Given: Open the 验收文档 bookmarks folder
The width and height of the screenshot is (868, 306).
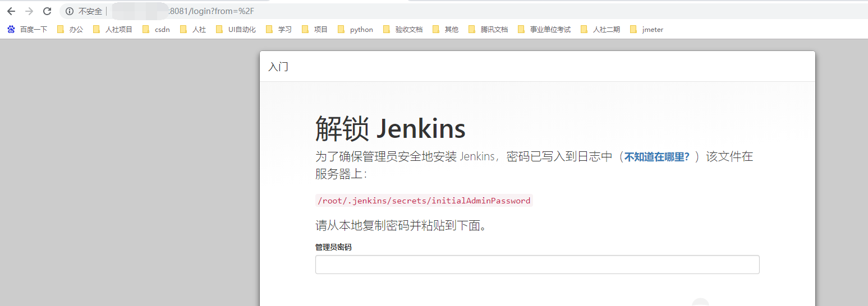Looking at the screenshot, I should (402, 30).
